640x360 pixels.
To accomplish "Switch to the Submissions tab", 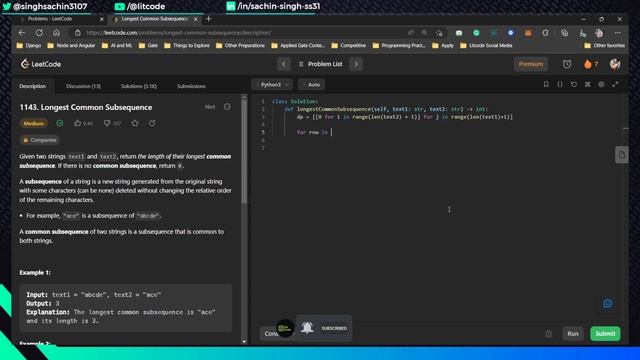I will point(191,86).
